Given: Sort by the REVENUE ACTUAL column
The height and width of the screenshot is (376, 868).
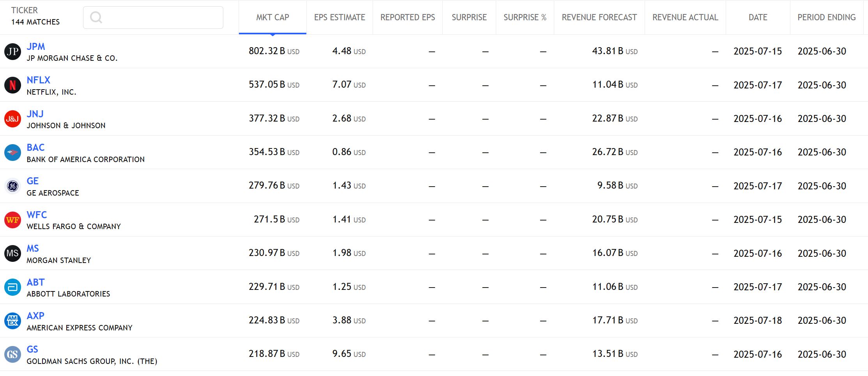Looking at the screenshot, I should point(685,17).
